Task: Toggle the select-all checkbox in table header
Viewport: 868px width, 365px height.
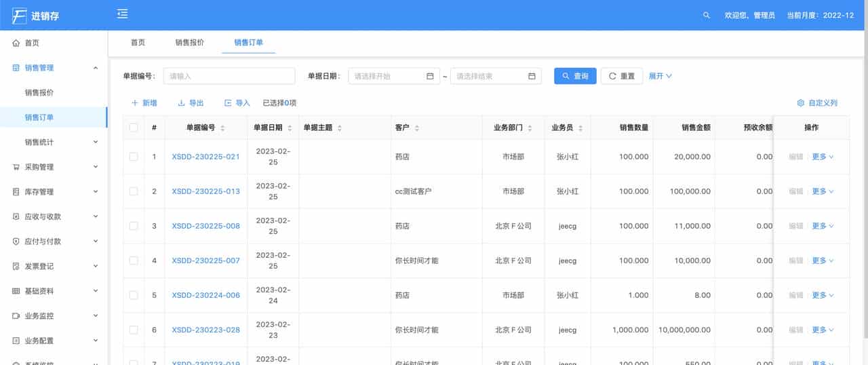Action: (134, 128)
